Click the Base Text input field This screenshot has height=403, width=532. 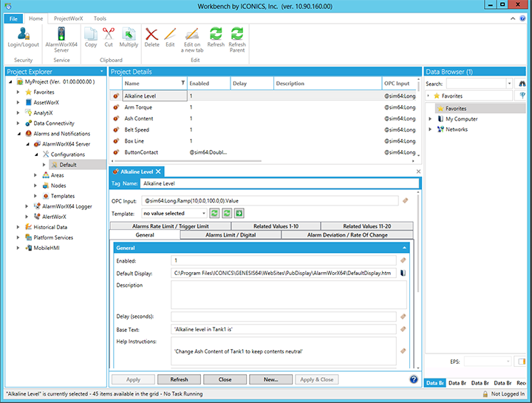(288, 329)
